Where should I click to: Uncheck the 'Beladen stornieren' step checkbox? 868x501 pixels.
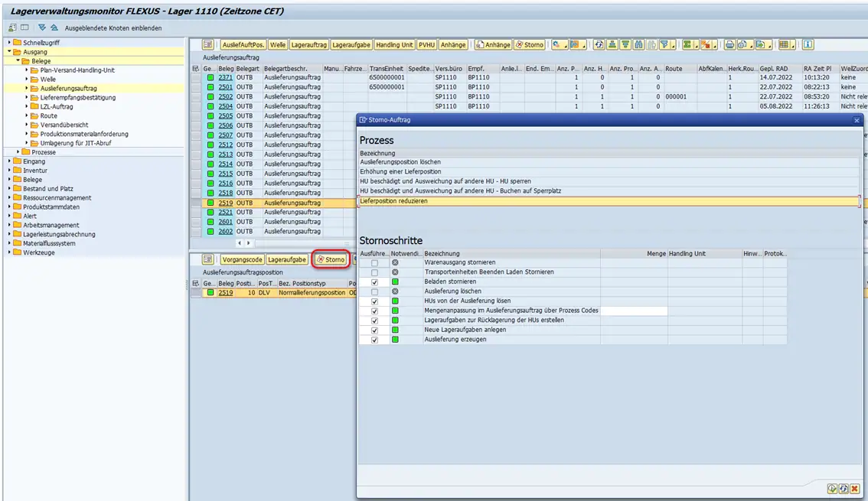(x=374, y=281)
